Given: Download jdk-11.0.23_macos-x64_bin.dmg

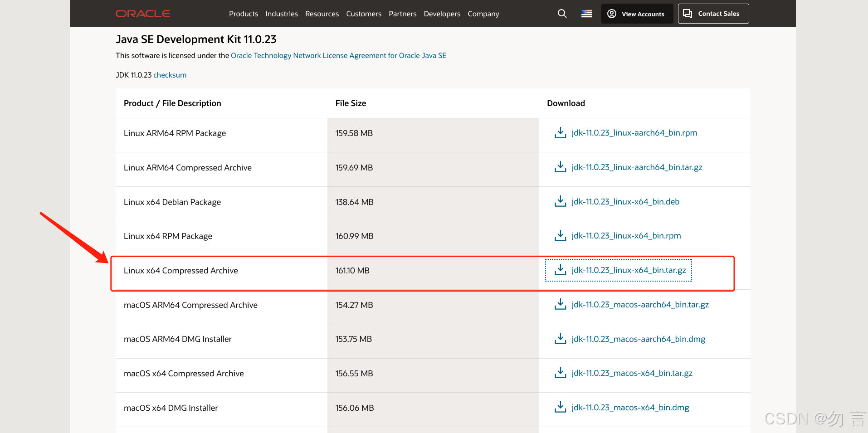Looking at the screenshot, I should coord(630,408).
